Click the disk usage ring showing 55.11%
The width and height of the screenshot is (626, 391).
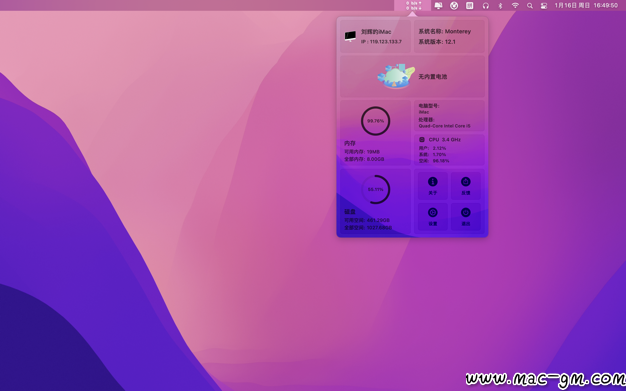(375, 189)
